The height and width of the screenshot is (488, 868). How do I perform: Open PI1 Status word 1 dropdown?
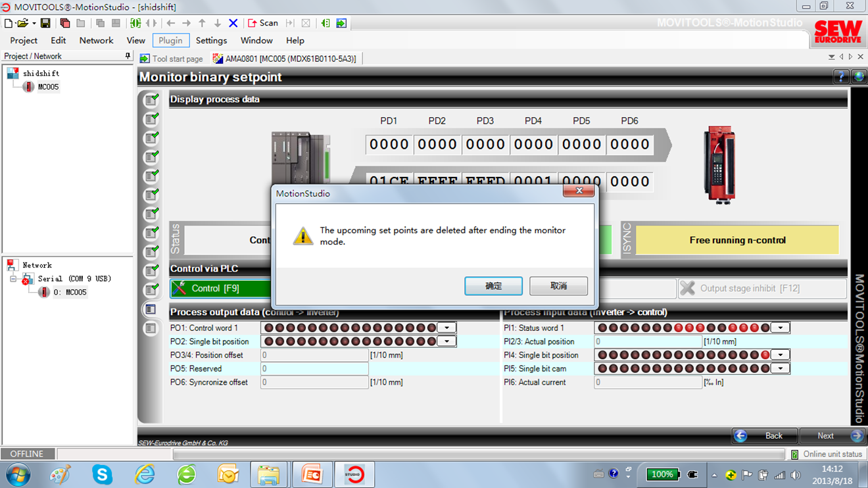pos(781,328)
